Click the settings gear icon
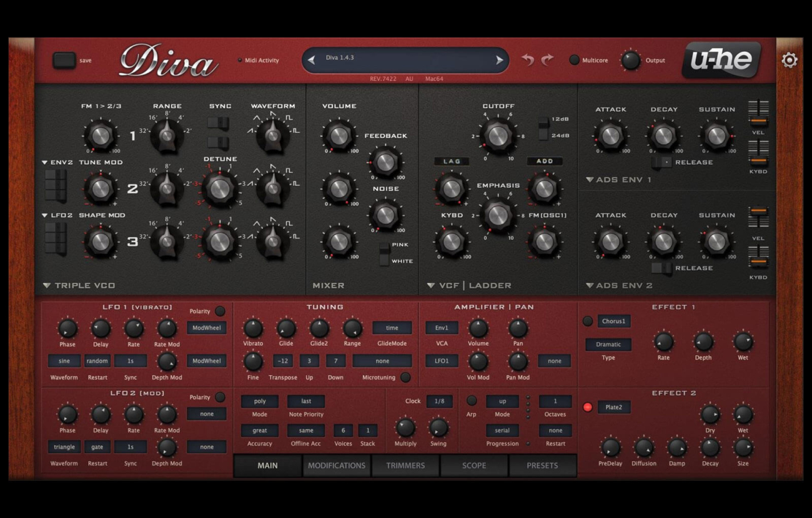Viewport: 812px width, 518px height. (x=790, y=60)
